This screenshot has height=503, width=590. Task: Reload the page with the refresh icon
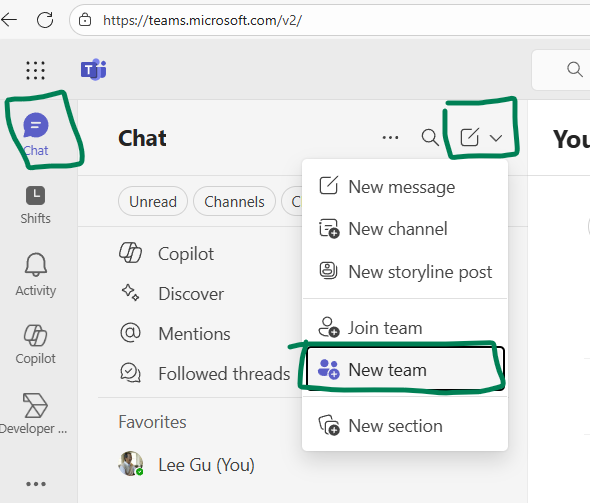tap(45, 20)
